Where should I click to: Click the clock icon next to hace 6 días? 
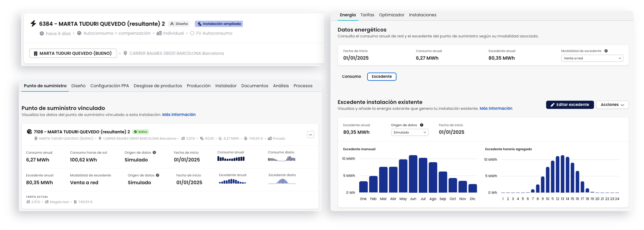42,33
